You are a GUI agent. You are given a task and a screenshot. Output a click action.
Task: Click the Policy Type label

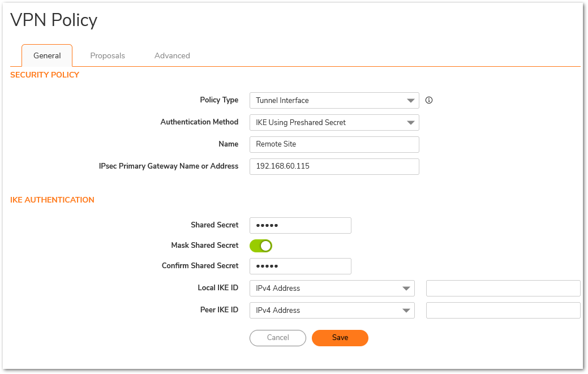click(219, 100)
